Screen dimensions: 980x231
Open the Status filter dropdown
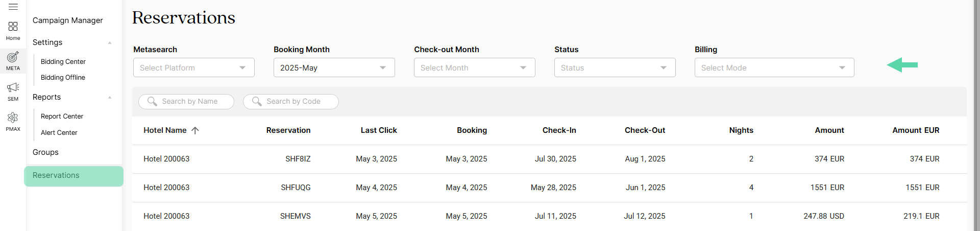615,67
